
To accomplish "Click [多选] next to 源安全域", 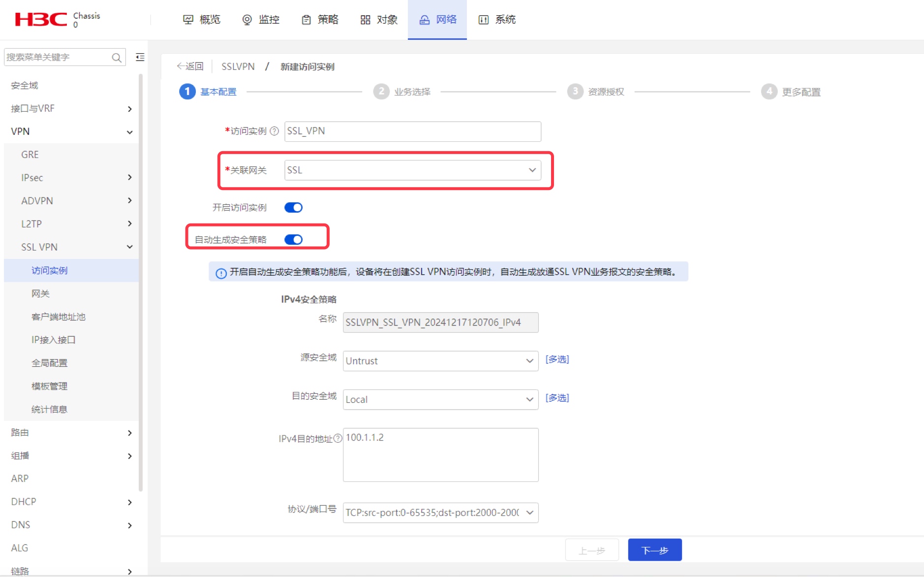I will [557, 359].
